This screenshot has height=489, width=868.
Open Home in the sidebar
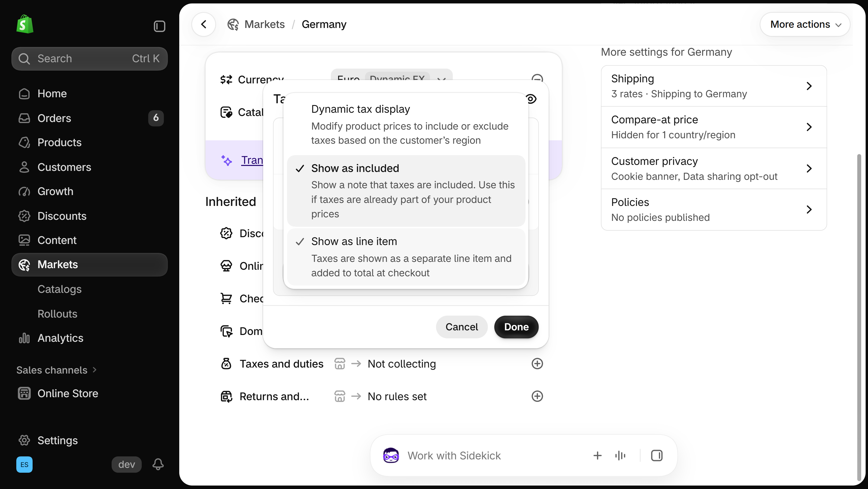tap(89, 93)
